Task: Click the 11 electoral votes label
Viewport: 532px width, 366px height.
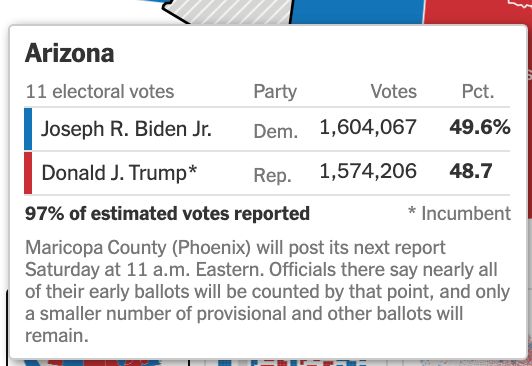Action: [100, 92]
